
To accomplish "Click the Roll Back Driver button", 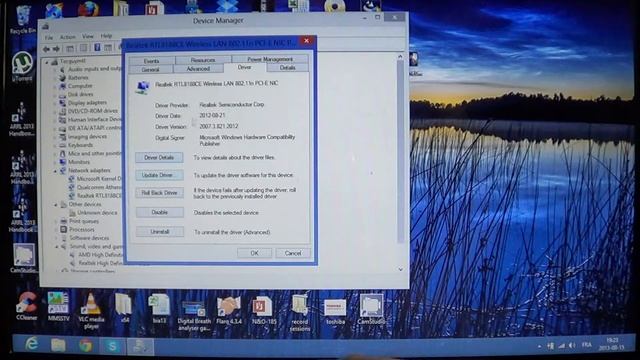I will coord(159,193).
